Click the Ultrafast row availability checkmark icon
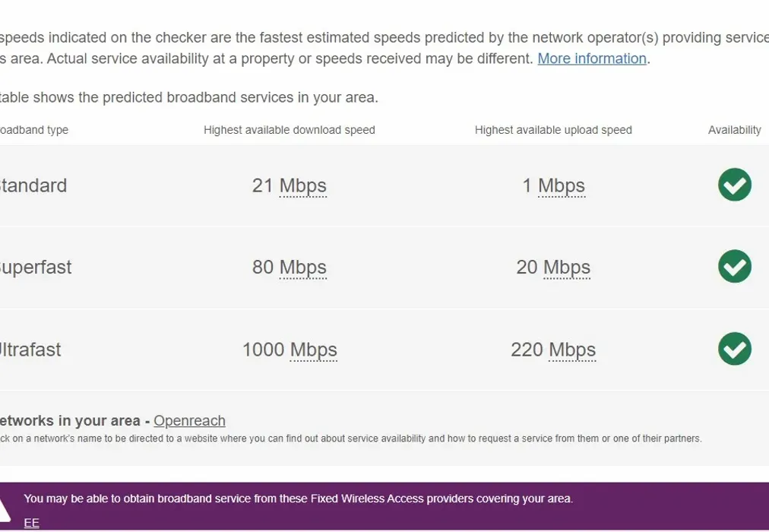769x532 pixels. point(734,349)
